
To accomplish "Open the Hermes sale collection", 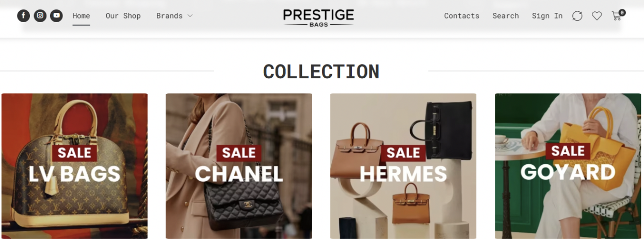I will coord(403,166).
